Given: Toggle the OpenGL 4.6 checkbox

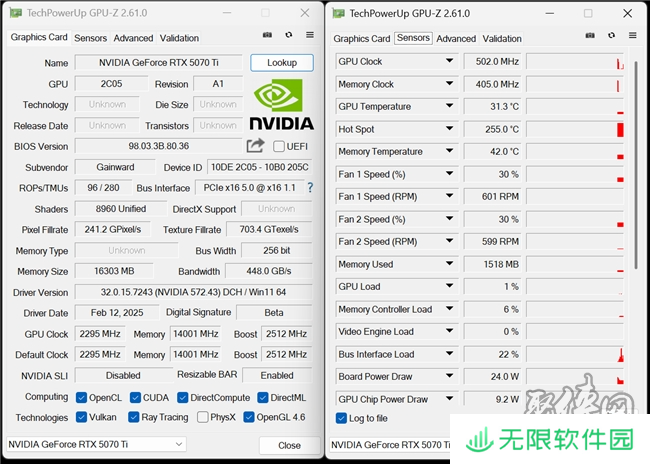Looking at the screenshot, I should [249, 417].
